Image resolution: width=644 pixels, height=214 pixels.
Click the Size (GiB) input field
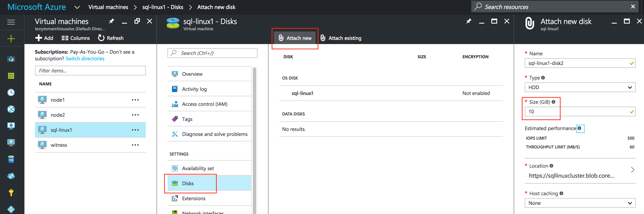click(x=580, y=111)
